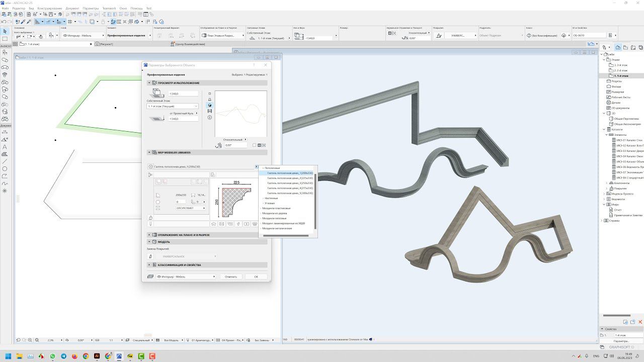Click the Undo arrow in toolbar
The image size is (644, 362).
[4, 22]
